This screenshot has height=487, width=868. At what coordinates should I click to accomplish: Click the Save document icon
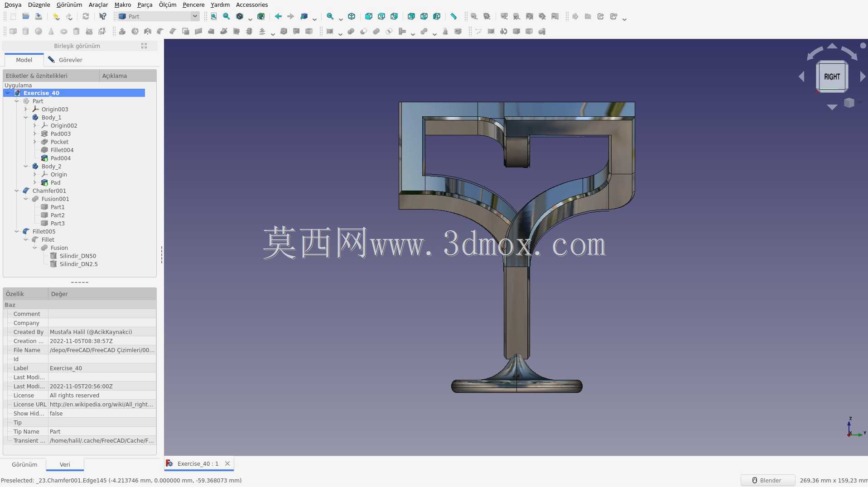pyautogui.click(x=39, y=16)
